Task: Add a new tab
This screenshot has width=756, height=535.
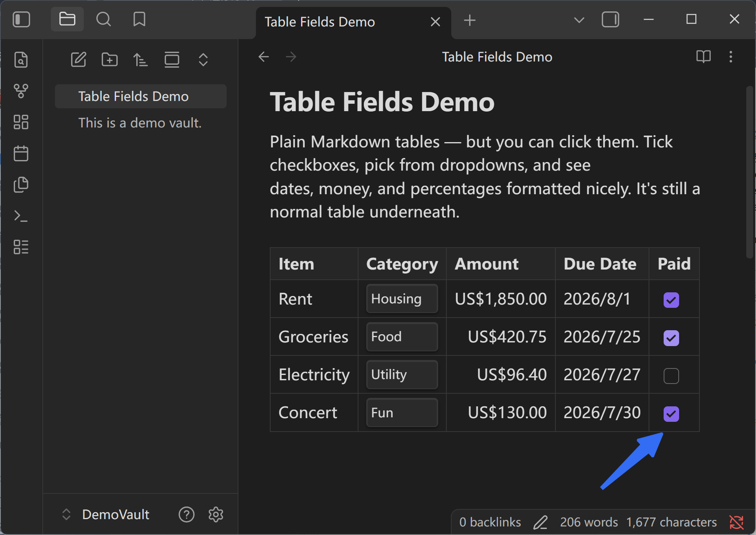Action: coord(470,20)
